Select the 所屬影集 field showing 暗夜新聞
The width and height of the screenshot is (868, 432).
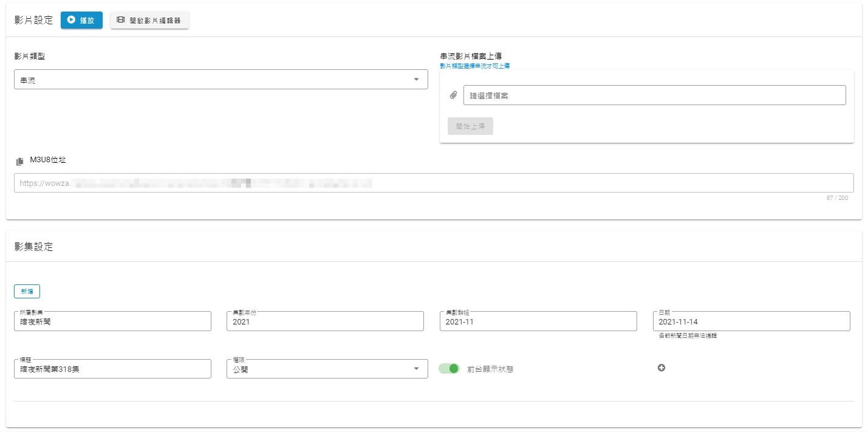pyautogui.click(x=112, y=321)
